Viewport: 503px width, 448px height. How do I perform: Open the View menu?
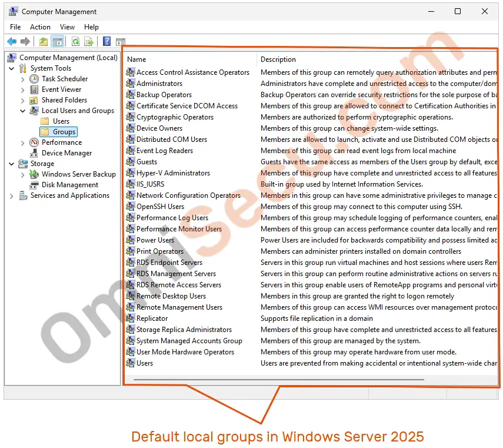tap(67, 27)
